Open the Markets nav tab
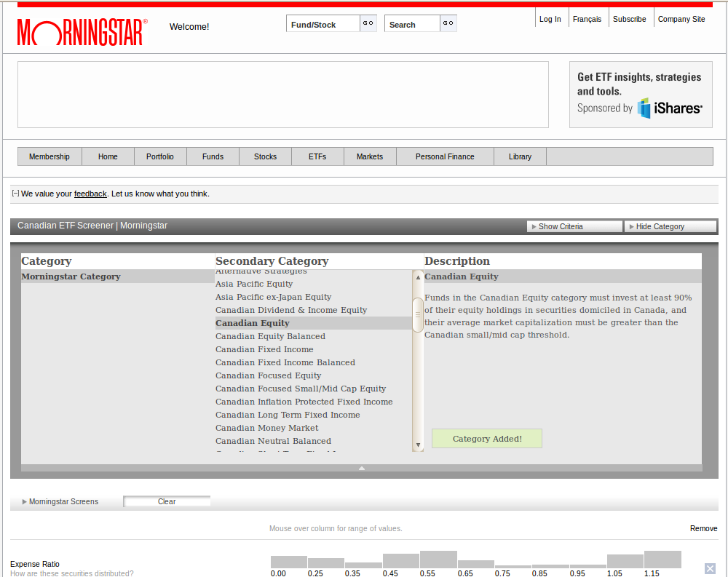The image size is (728, 577). pos(370,156)
